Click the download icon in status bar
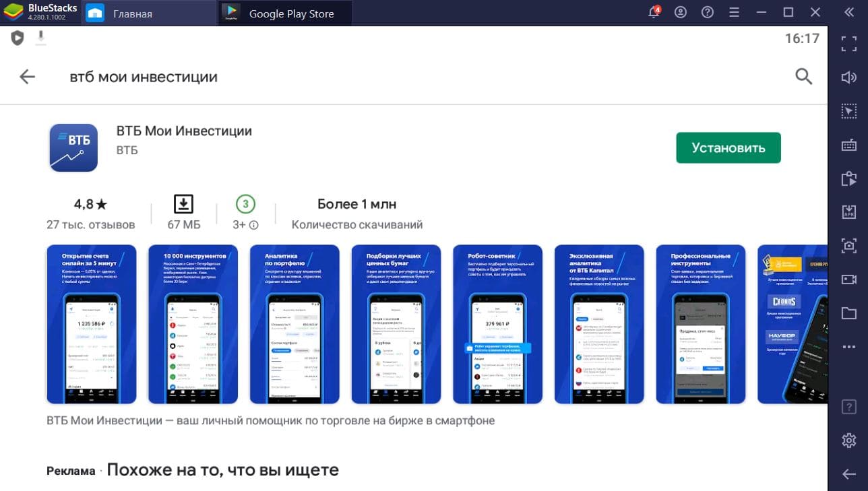Image resolution: width=868 pixels, height=491 pixels. point(40,38)
